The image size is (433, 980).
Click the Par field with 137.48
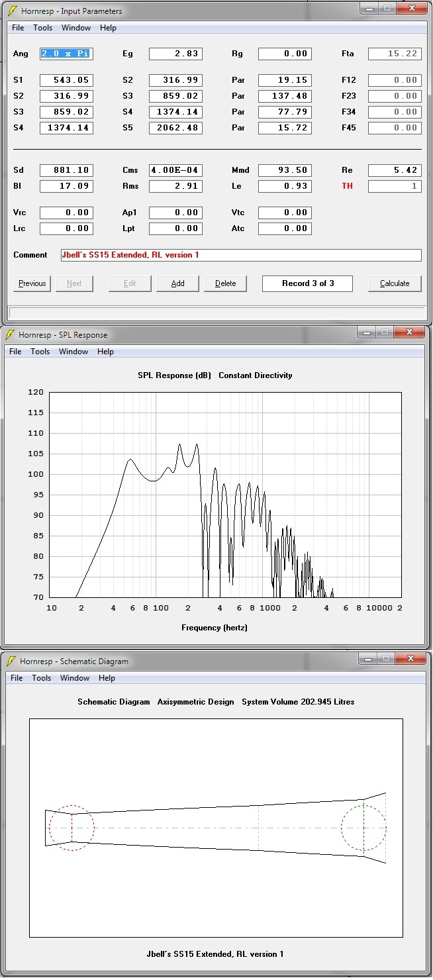click(x=285, y=96)
